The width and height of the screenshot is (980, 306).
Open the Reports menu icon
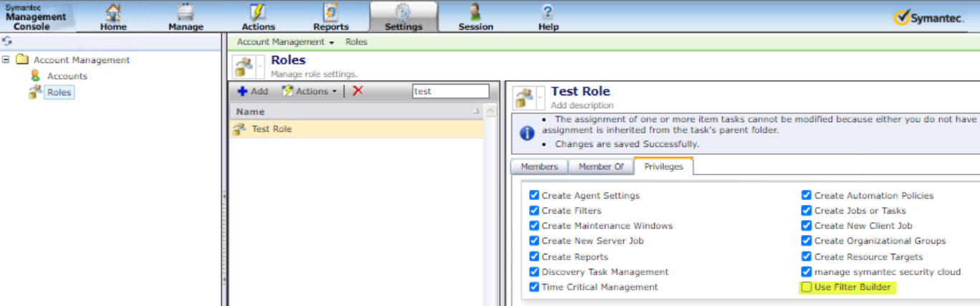pyautogui.click(x=330, y=12)
